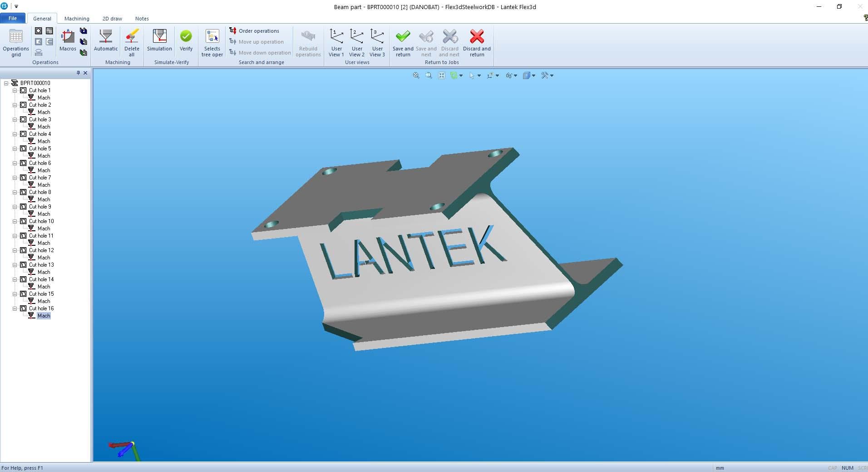This screenshot has width=868, height=472.
Task: Switch to User View 3
Action: tap(377, 43)
